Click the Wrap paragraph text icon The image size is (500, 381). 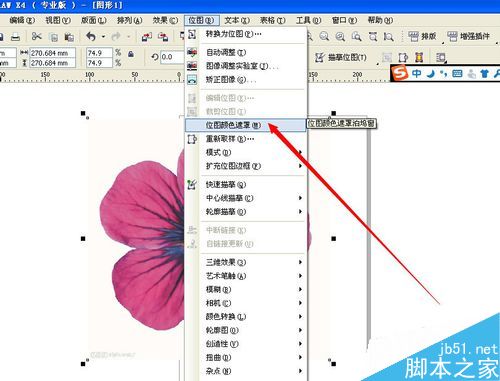(x=441, y=57)
